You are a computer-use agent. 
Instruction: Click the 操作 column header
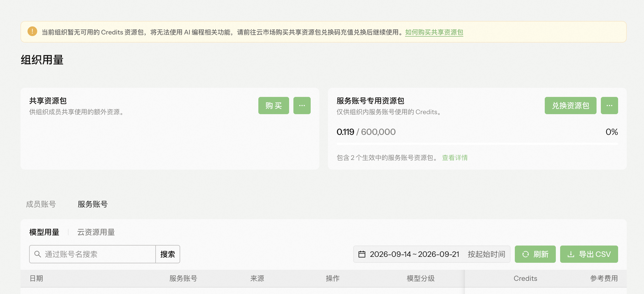[333, 278]
